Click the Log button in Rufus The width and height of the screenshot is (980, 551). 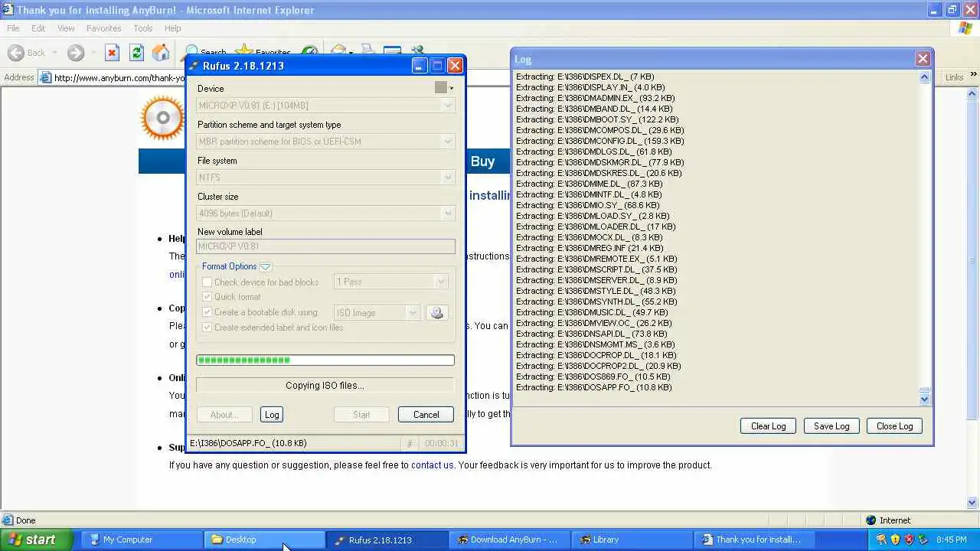click(x=272, y=415)
